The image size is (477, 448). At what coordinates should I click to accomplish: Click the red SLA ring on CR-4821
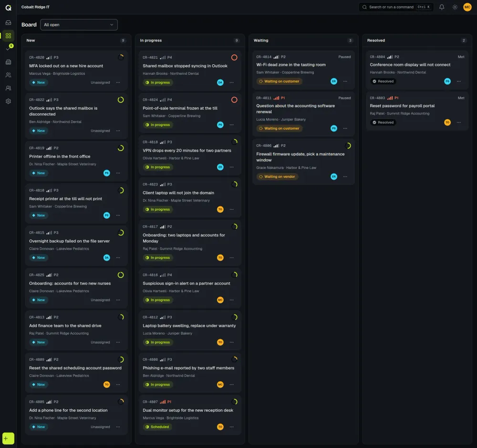234,58
